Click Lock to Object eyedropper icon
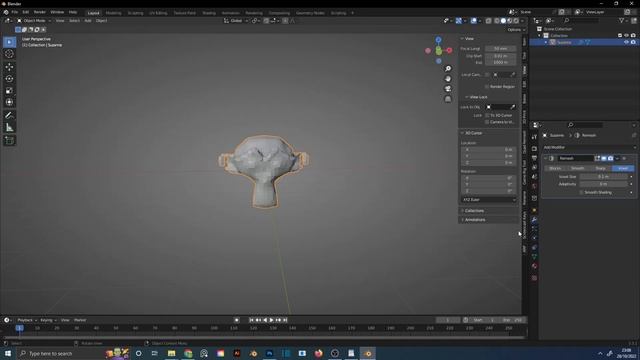The width and height of the screenshot is (640, 360). (513, 107)
